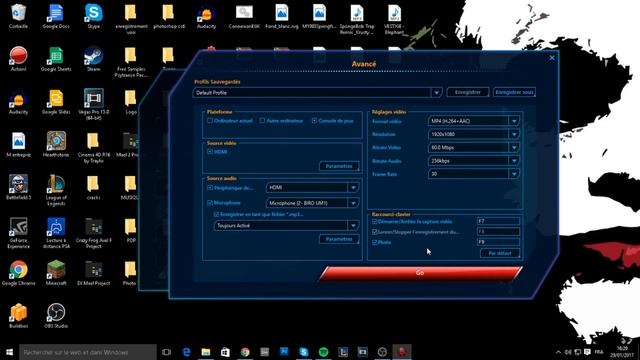Open the cracks folder on desktop
The width and height of the screenshot is (640, 360).
point(93,187)
